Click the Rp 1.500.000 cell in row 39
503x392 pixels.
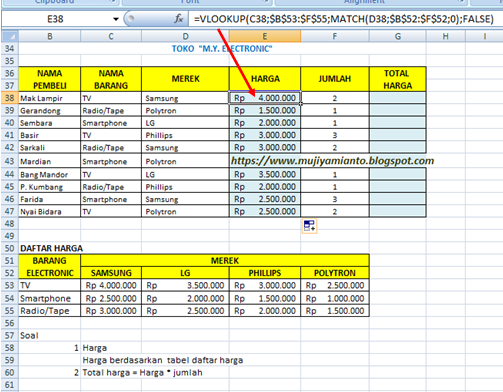pyautogui.click(x=265, y=110)
